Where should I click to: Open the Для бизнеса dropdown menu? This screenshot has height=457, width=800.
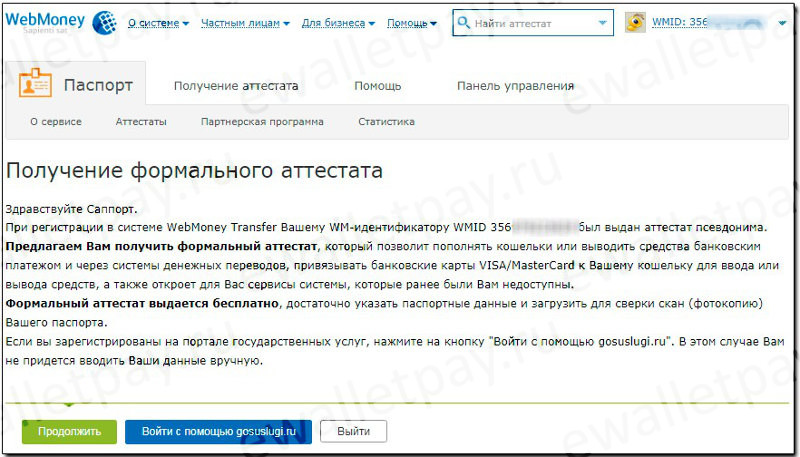[338, 23]
